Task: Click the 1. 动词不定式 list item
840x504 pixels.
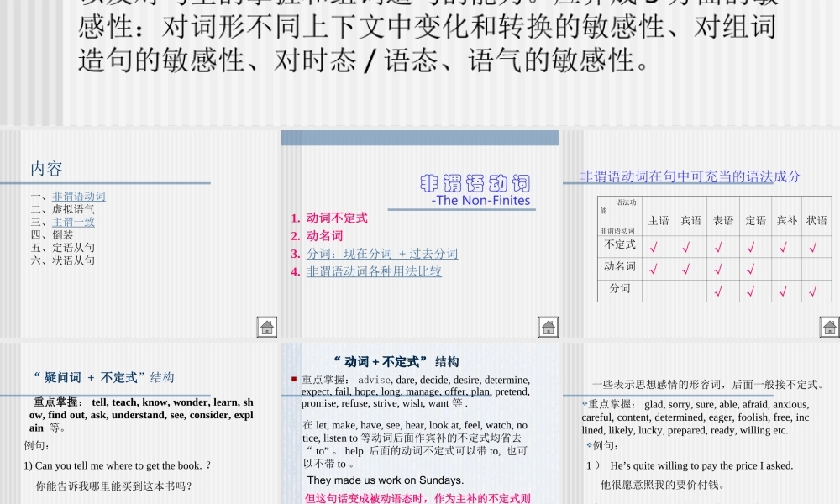Action: 329,218
